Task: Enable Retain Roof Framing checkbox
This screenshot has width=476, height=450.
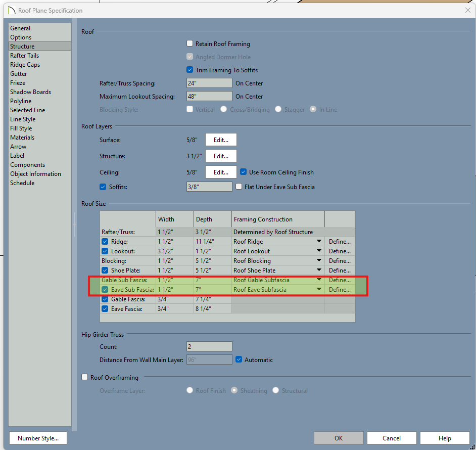Action: 190,44
